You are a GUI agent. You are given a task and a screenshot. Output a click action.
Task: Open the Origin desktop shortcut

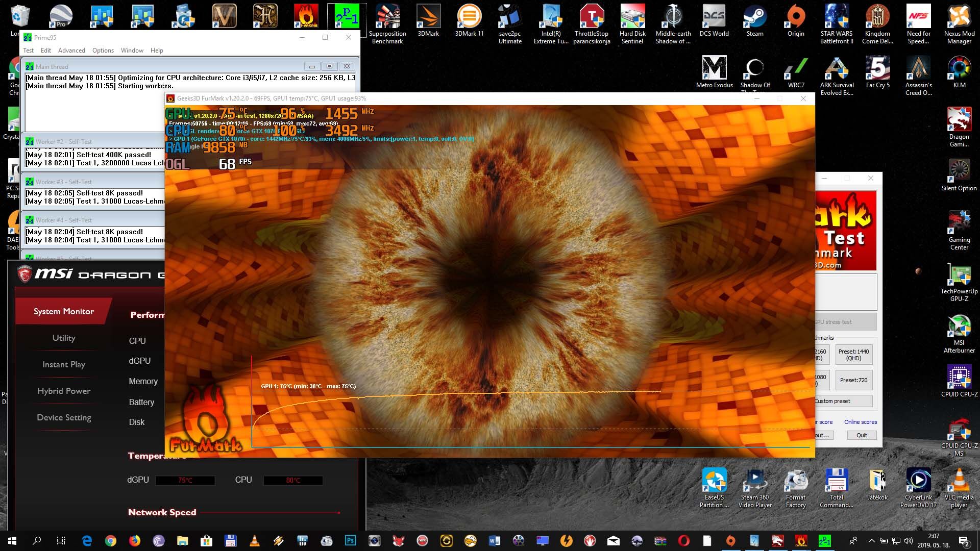point(796,21)
